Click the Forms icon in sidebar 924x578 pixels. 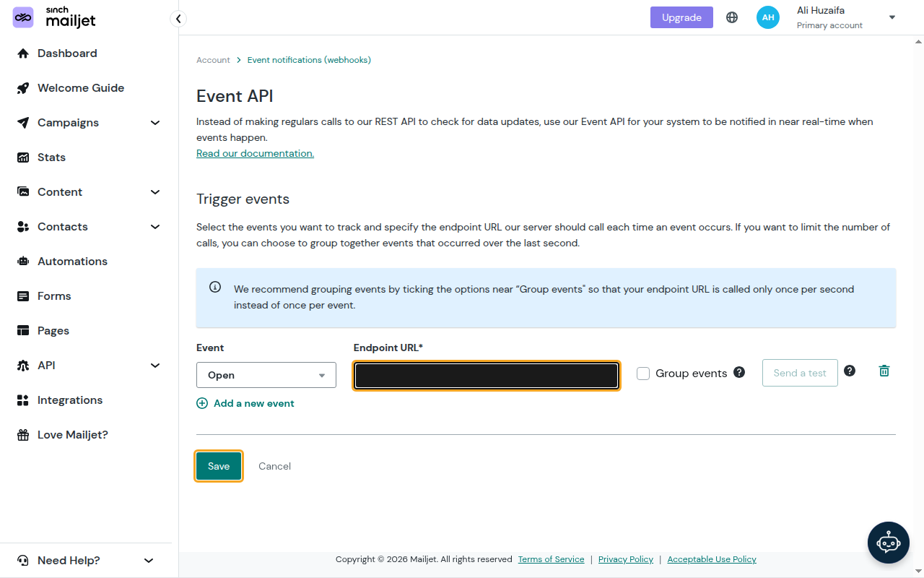coord(23,296)
